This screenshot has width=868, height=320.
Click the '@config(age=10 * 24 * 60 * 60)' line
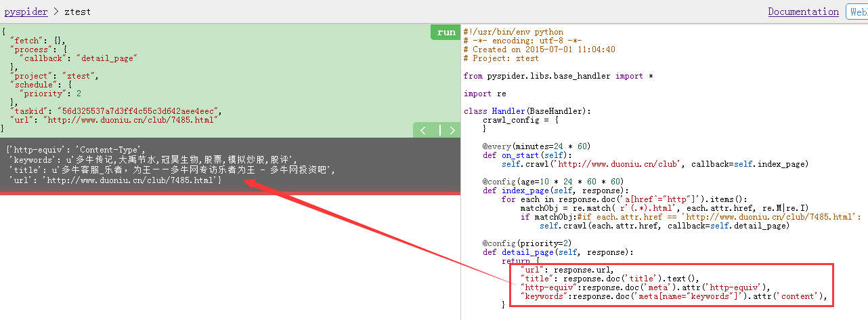pos(553,181)
